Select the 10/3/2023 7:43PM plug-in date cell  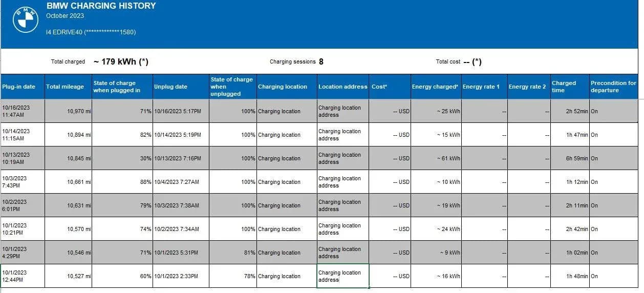(x=23, y=182)
